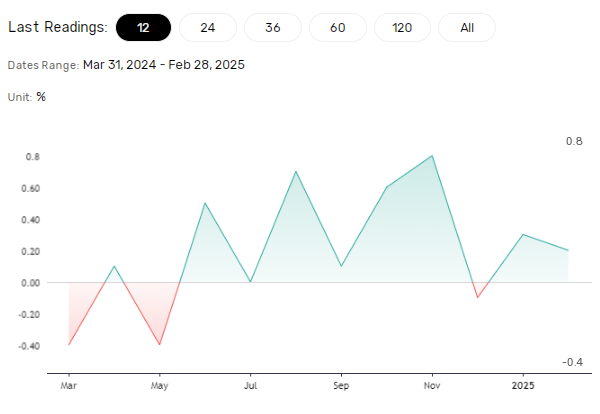This screenshot has height=414, width=600.
Task: Show All readings
Action: pos(467,27)
